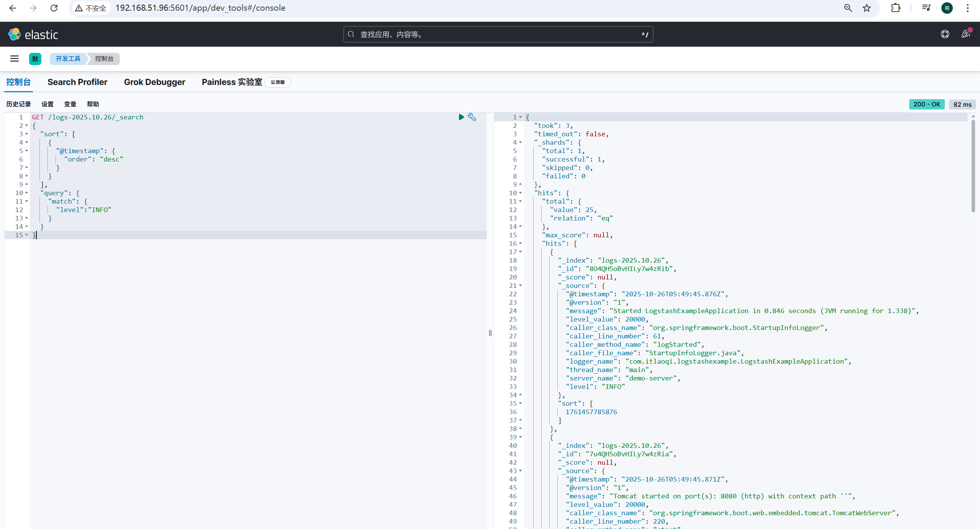Fold the "_shards" object in response

(x=520, y=142)
